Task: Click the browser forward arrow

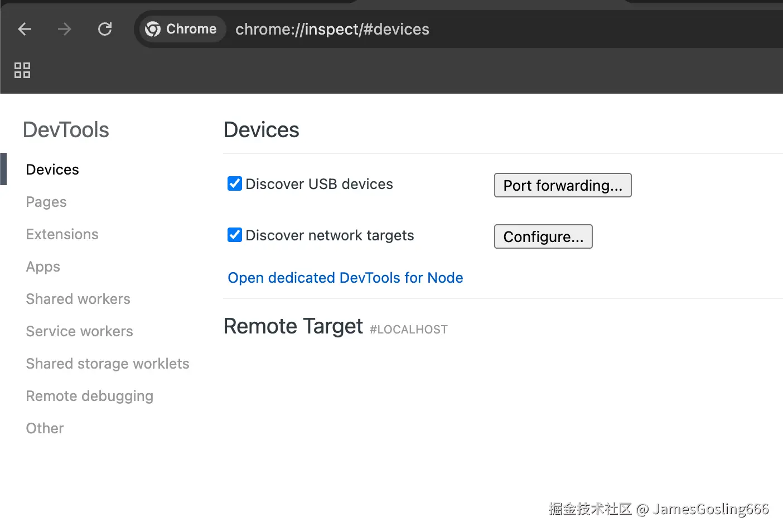Action: coord(65,29)
